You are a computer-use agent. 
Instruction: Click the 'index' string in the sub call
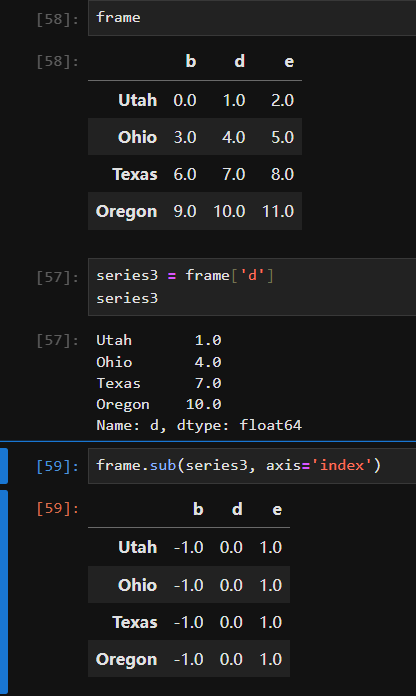[x=342, y=465]
